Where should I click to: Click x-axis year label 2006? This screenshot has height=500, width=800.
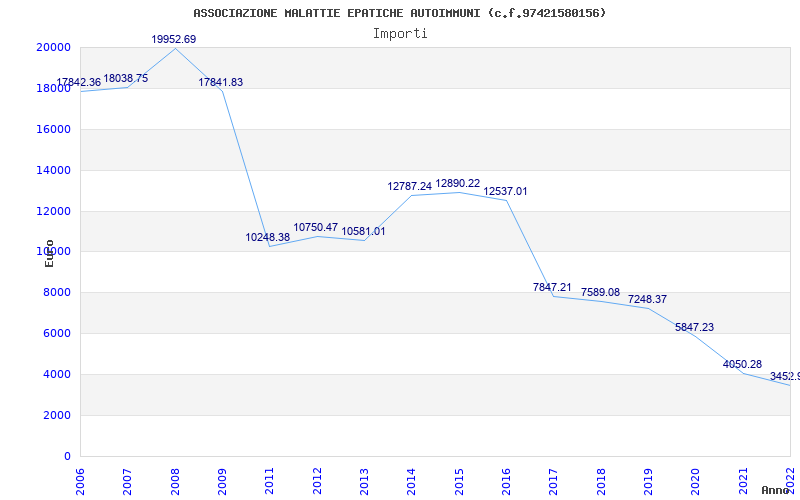[81, 481]
